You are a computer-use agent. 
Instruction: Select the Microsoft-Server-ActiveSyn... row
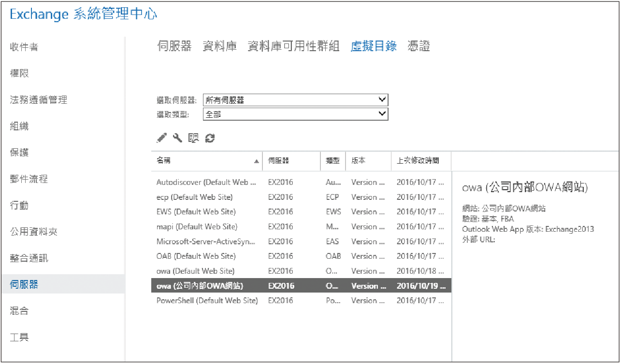coord(301,241)
